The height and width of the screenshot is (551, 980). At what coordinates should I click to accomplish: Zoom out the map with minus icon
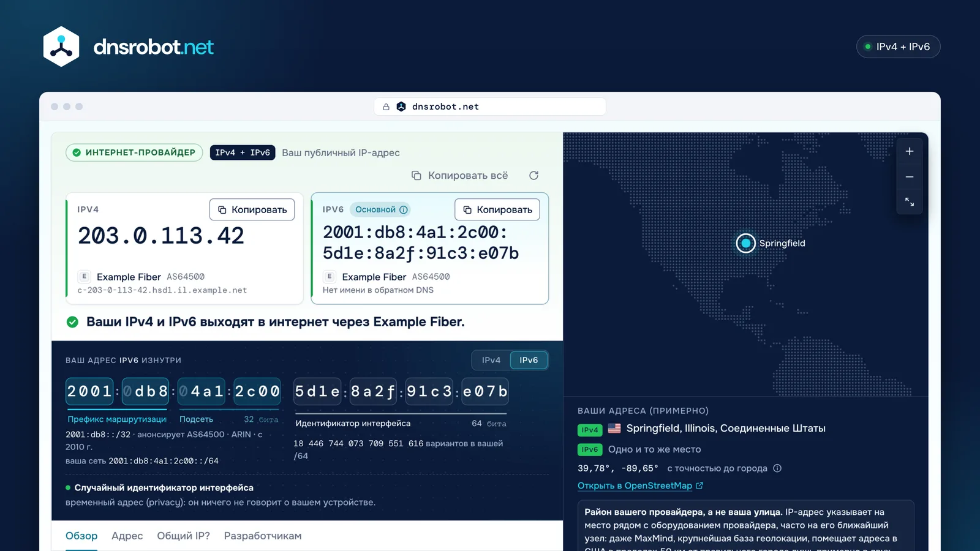coord(910,177)
